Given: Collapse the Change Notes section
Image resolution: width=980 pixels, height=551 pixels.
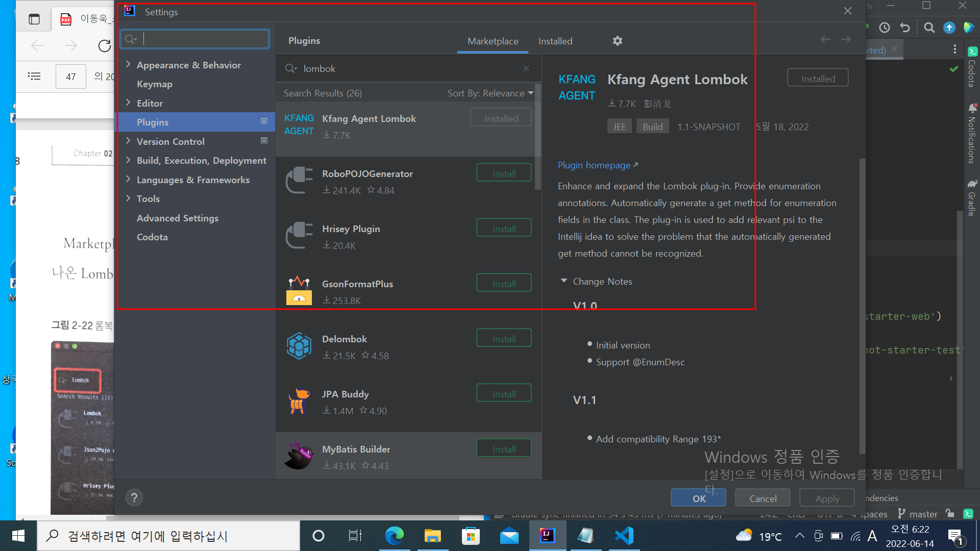Looking at the screenshot, I should (x=564, y=281).
